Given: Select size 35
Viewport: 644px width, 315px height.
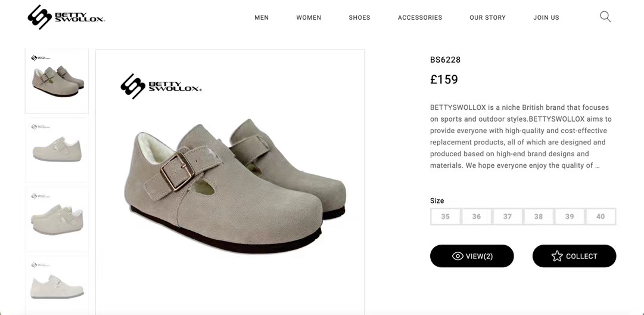Looking at the screenshot, I should (x=446, y=217).
